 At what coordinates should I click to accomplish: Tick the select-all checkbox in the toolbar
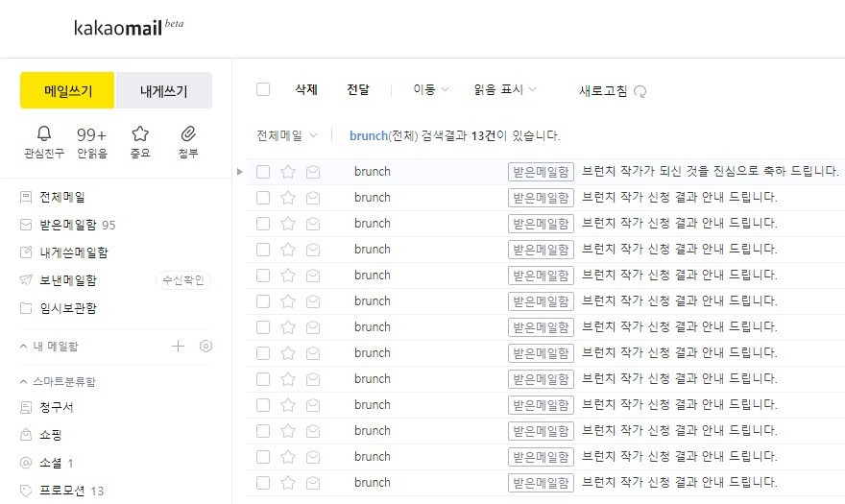pos(263,89)
